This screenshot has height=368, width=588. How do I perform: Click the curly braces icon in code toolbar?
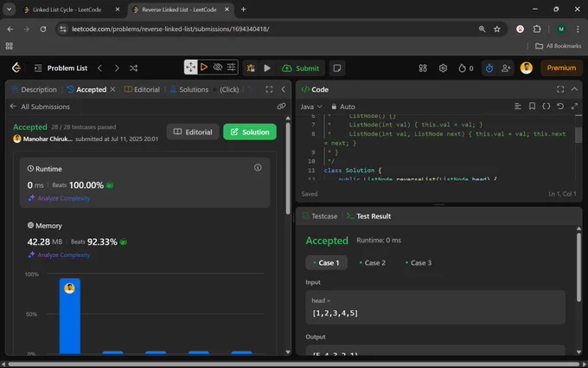point(546,107)
